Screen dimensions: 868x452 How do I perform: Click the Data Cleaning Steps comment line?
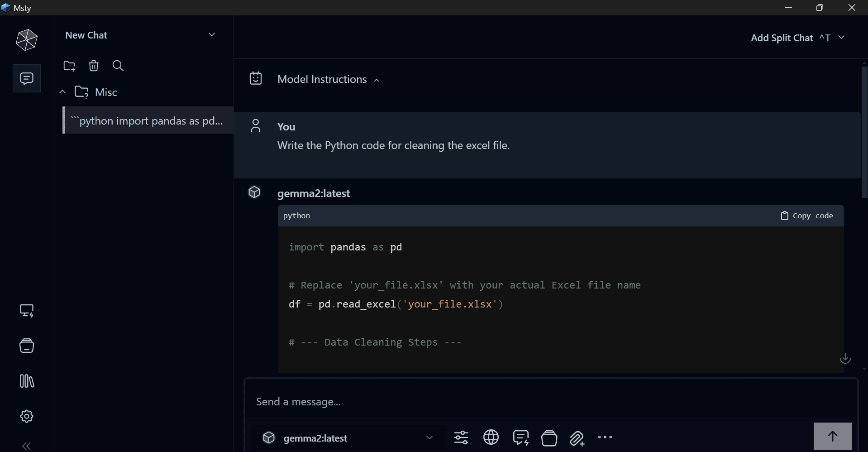375,342
